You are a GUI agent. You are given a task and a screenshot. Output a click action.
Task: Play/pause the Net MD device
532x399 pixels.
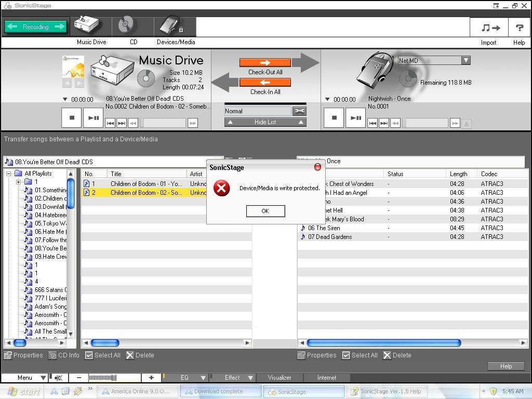355,118
